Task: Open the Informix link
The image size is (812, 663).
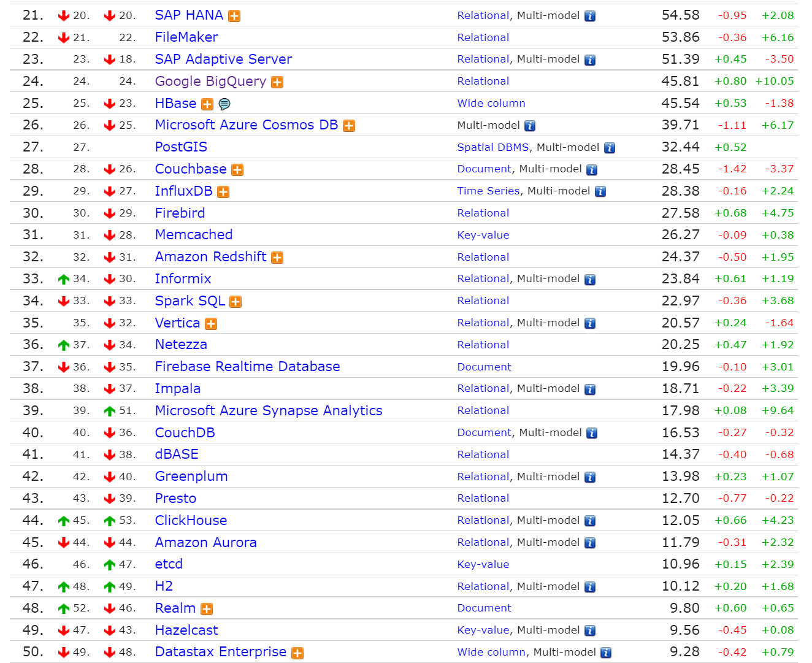Action: click(x=183, y=279)
